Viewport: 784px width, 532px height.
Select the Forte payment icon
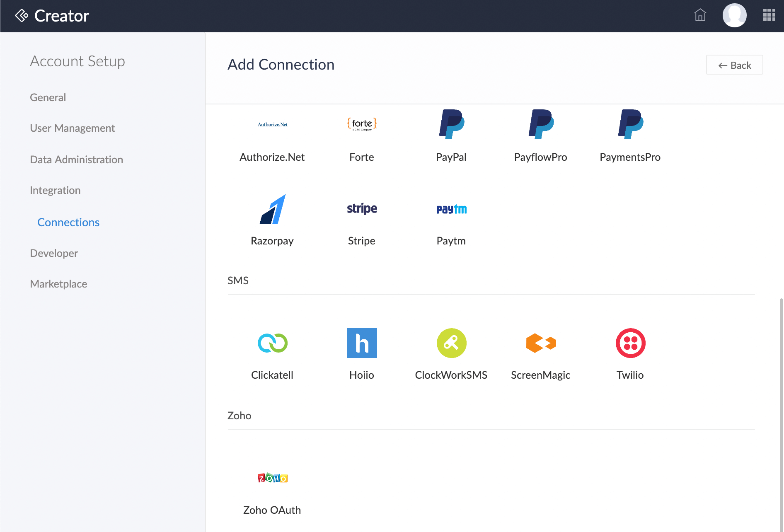(x=362, y=124)
